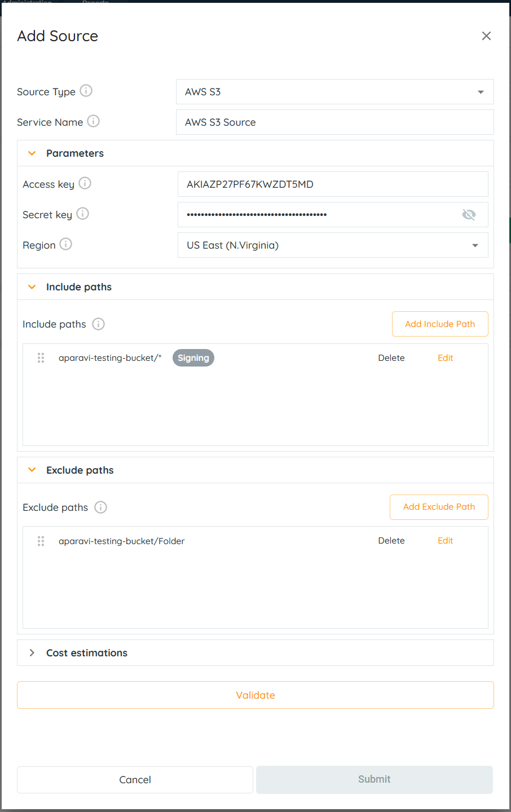The height and width of the screenshot is (812, 511).
Task: Click drag handle of aparavi-testing-bucket/* row
Action: (41, 358)
